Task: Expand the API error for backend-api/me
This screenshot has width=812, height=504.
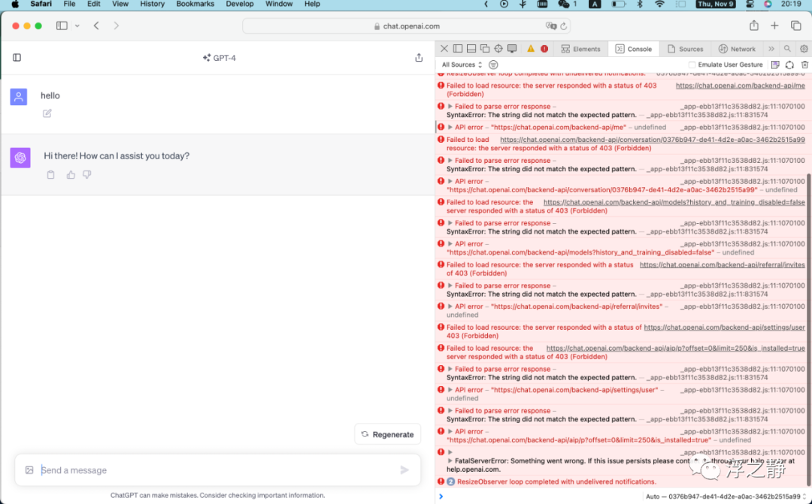Action: click(450, 127)
